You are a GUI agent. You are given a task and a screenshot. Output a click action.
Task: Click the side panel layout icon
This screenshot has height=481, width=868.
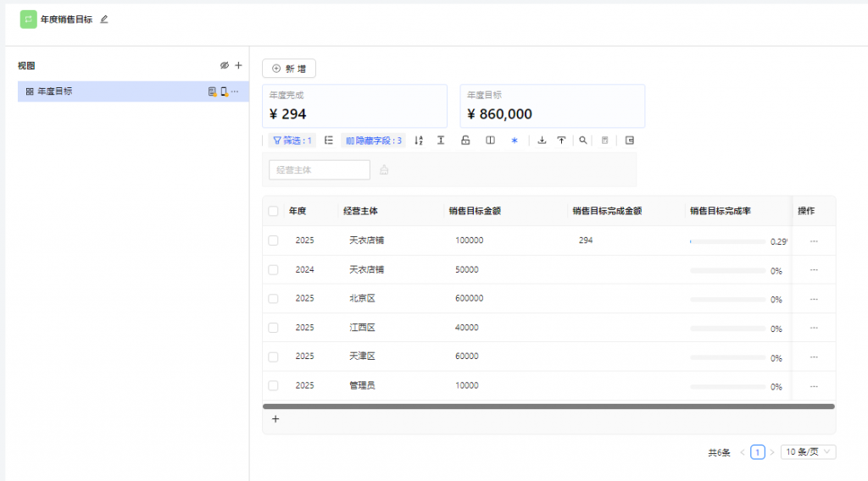tap(630, 141)
